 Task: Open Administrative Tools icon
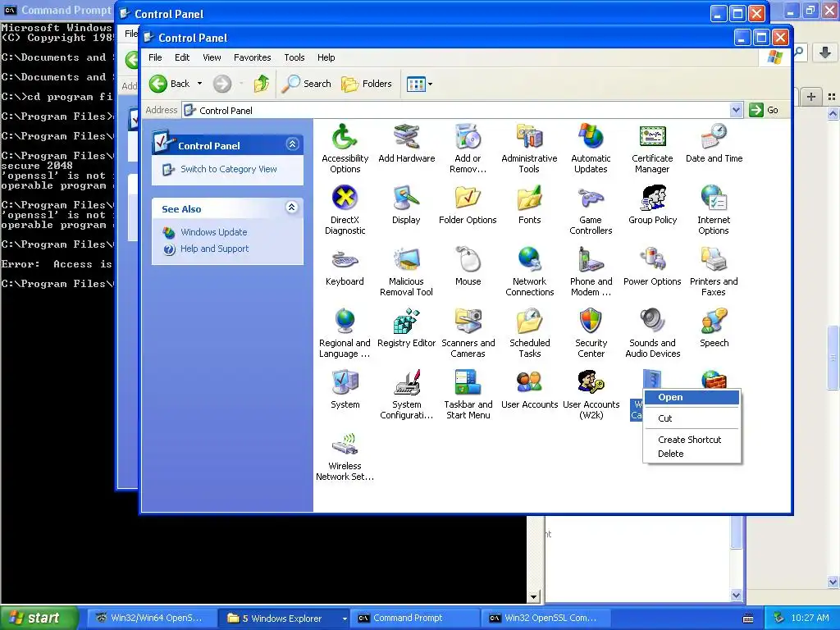coord(529,137)
